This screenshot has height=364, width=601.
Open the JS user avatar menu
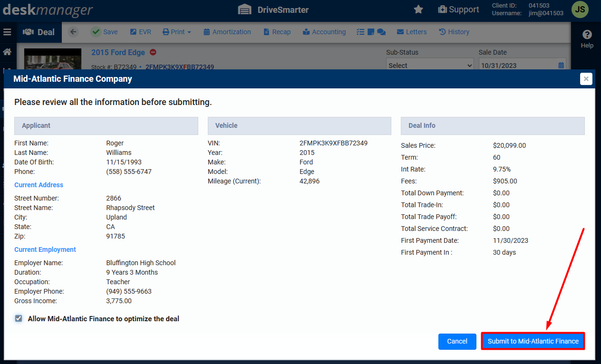coord(580,10)
